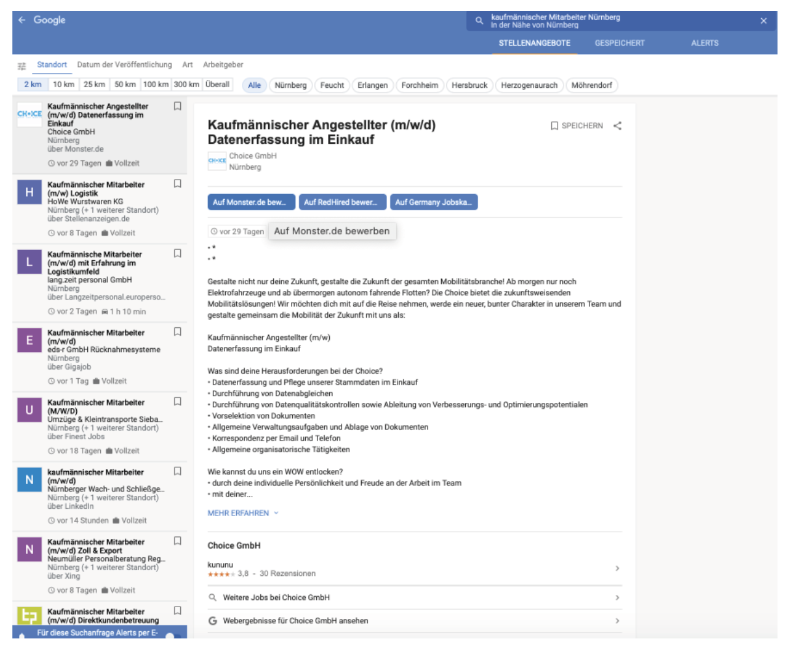Bookmark the eds-r GmbH Rücknahmesysteme listing

click(x=178, y=332)
